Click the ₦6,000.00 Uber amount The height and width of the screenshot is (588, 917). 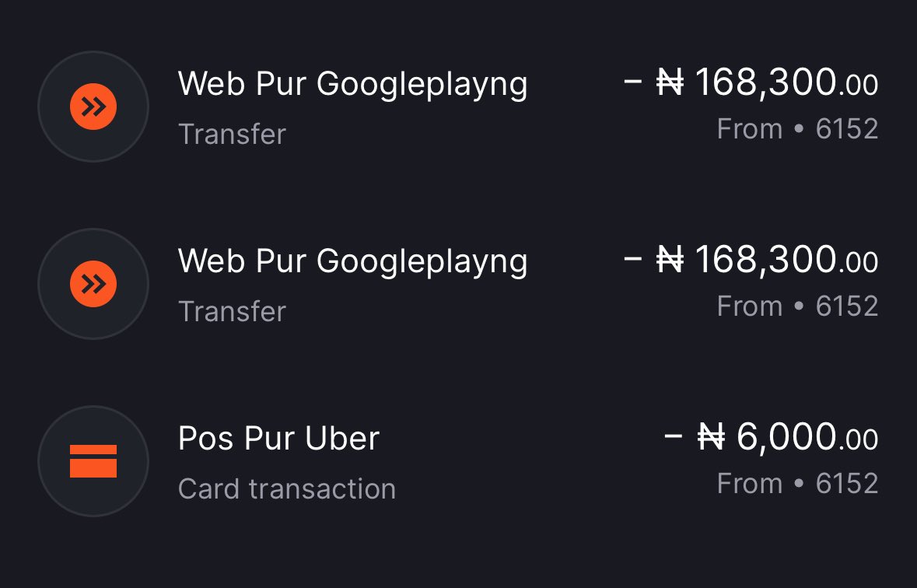pyautogui.click(x=772, y=436)
